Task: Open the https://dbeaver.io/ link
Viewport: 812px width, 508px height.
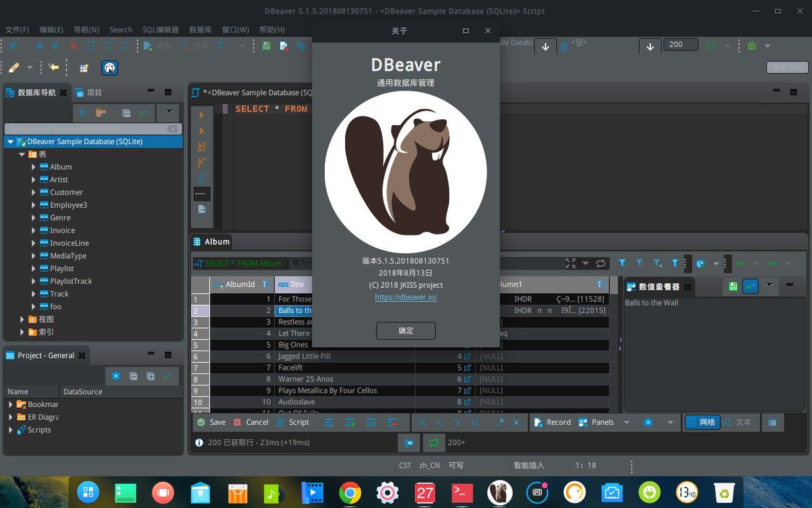Action: pos(405,297)
